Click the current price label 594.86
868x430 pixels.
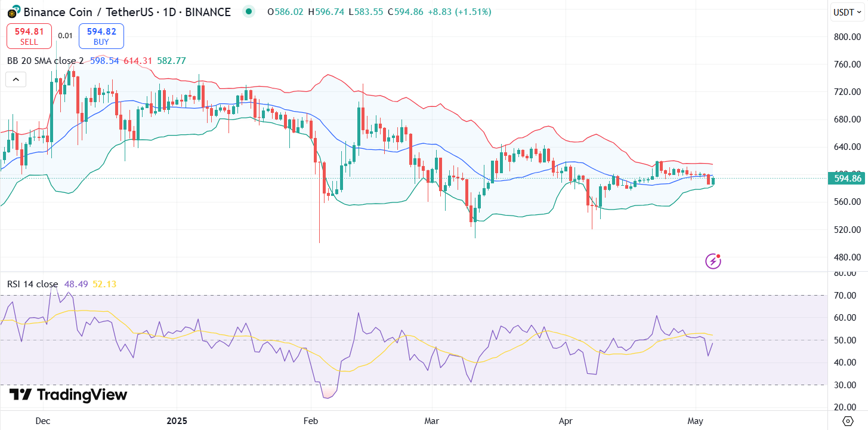click(848, 178)
